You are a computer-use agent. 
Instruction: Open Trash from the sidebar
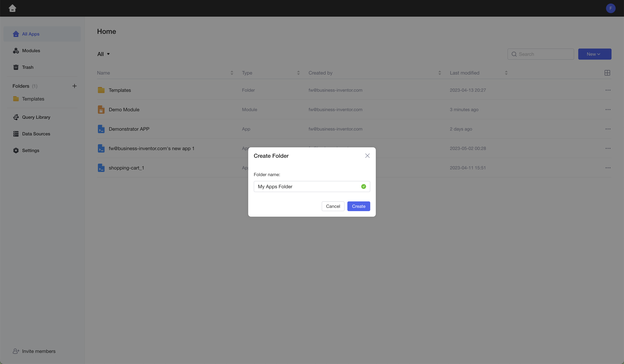[28, 67]
